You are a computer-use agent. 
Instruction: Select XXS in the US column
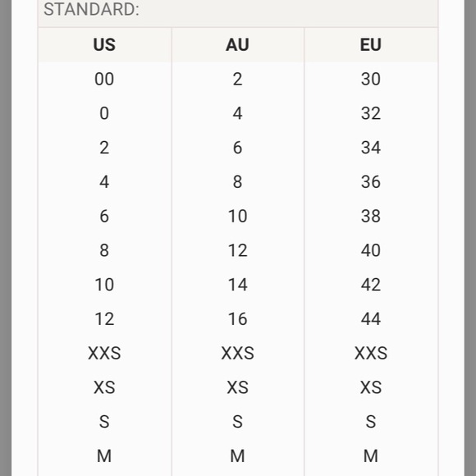(104, 353)
